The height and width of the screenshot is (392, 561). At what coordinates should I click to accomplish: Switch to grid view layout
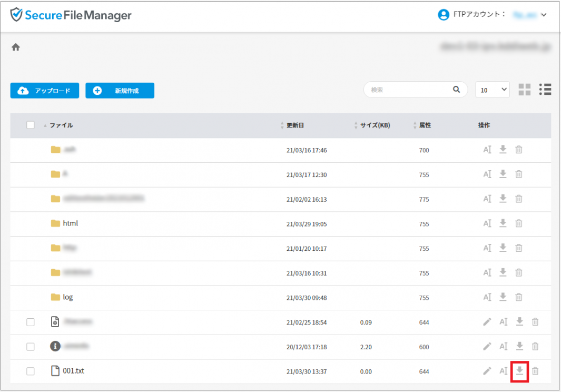[x=525, y=90]
